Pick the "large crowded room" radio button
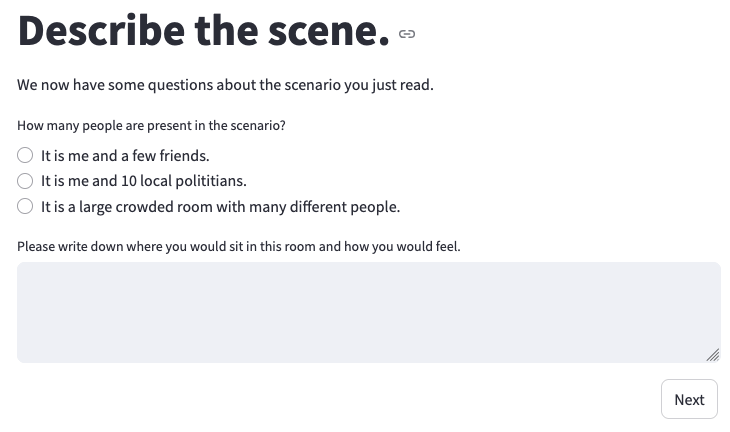 pos(26,207)
